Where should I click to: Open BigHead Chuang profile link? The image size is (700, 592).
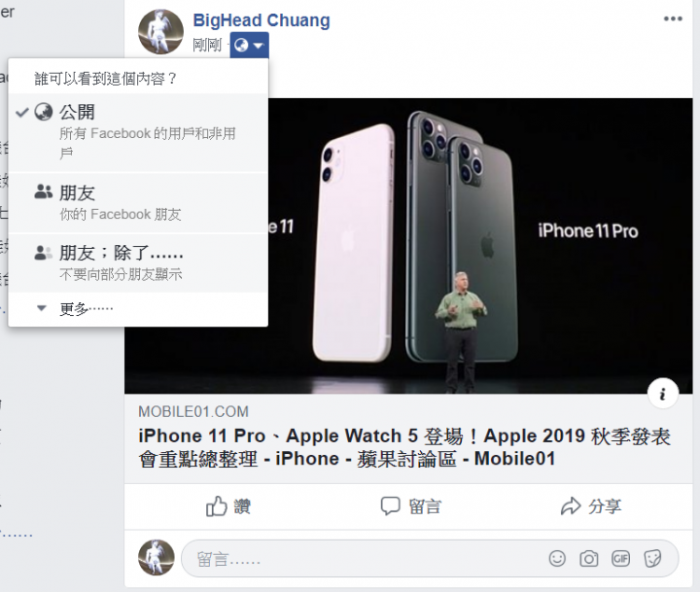[262, 20]
